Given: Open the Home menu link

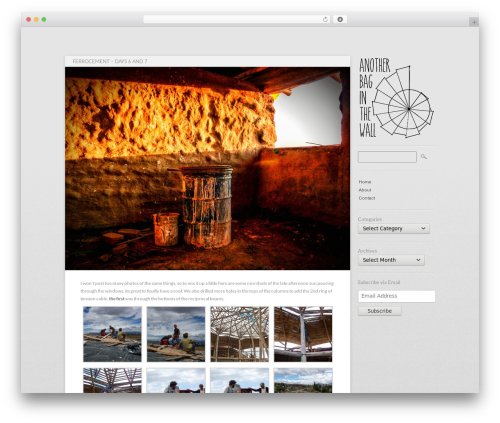Looking at the screenshot, I should [x=365, y=182].
